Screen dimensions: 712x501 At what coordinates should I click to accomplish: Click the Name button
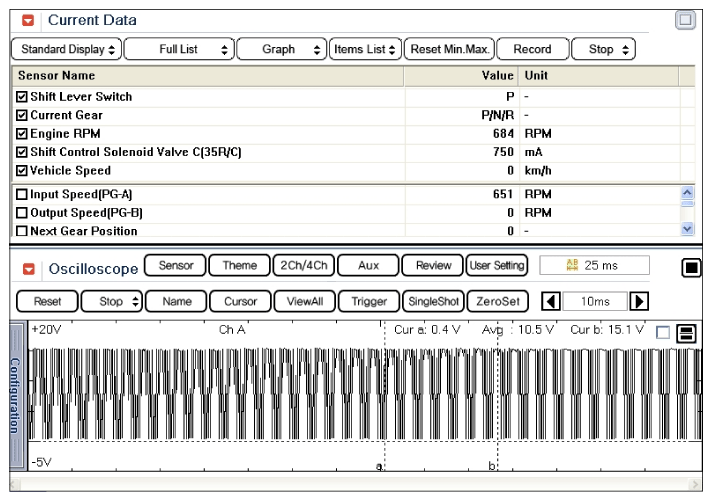(x=176, y=301)
